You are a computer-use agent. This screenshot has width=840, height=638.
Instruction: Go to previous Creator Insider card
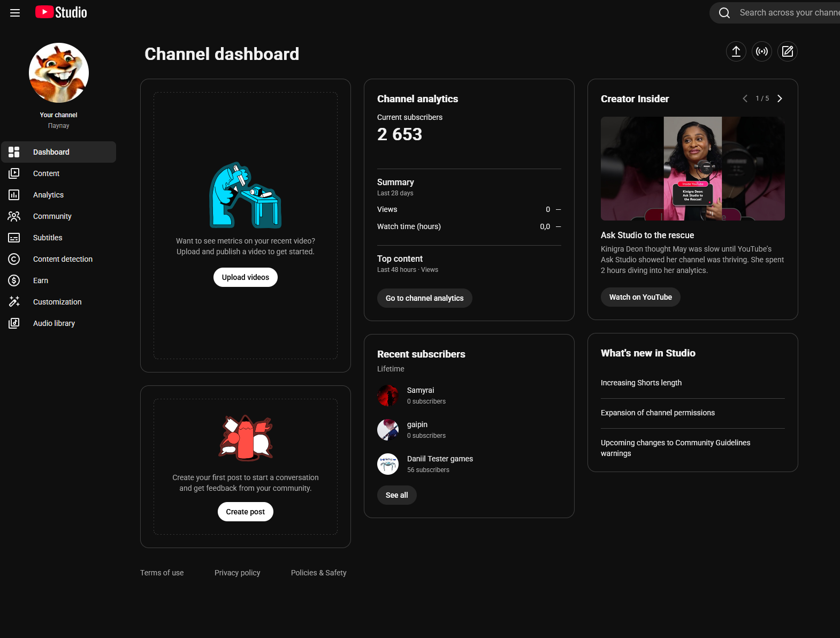coord(745,98)
